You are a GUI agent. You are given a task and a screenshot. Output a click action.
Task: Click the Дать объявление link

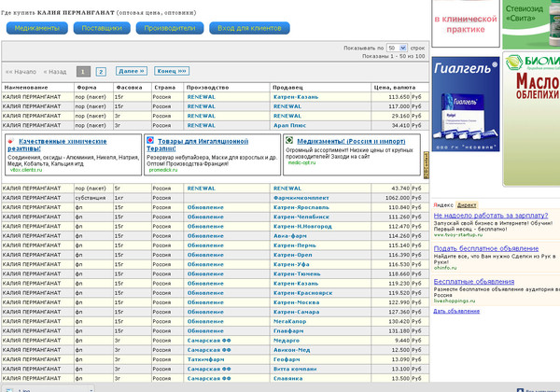coord(456,312)
